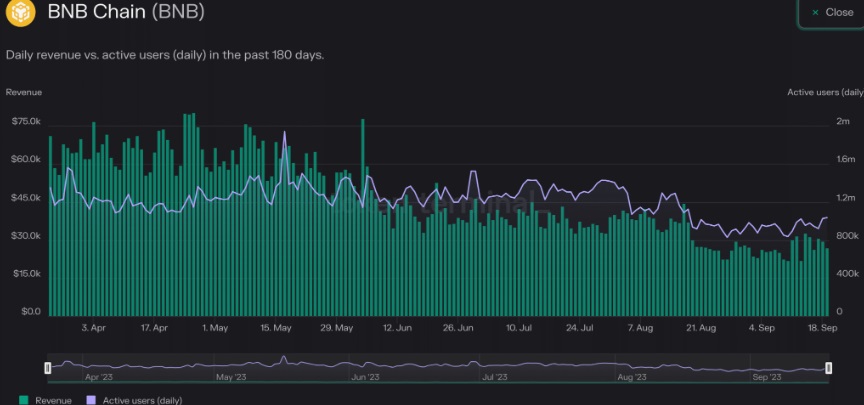Click the 21. Aug x-axis date label

(x=701, y=328)
